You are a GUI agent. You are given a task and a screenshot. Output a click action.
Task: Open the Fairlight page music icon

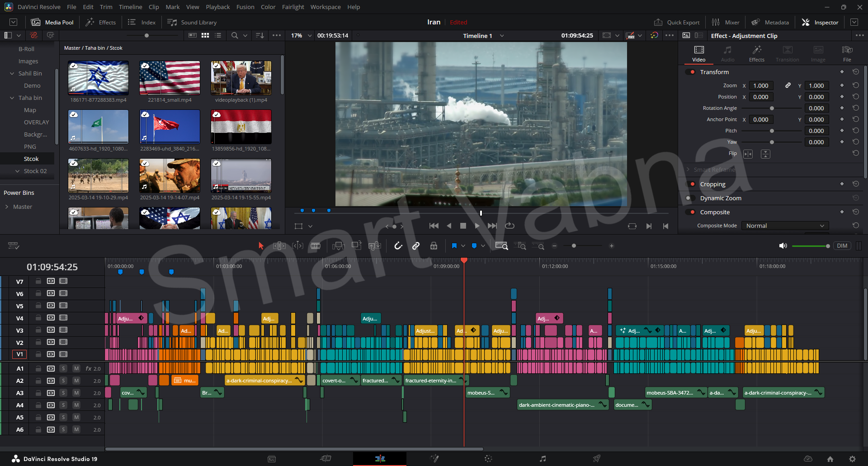click(x=542, y=459)
